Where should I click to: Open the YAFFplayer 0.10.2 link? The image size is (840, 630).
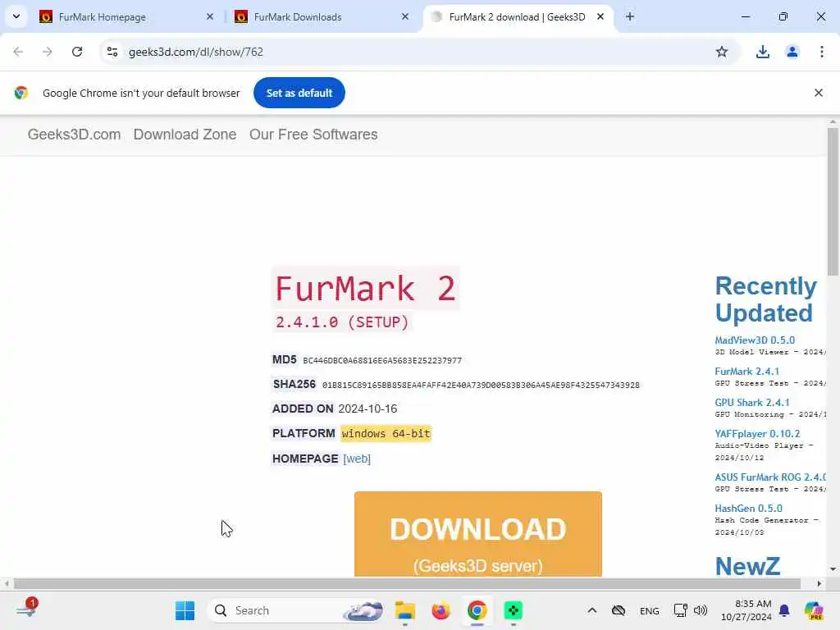[757, 433]
